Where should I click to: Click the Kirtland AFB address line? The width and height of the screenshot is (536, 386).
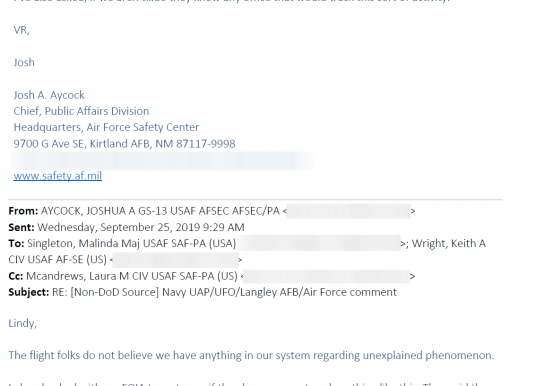(124, 144)
